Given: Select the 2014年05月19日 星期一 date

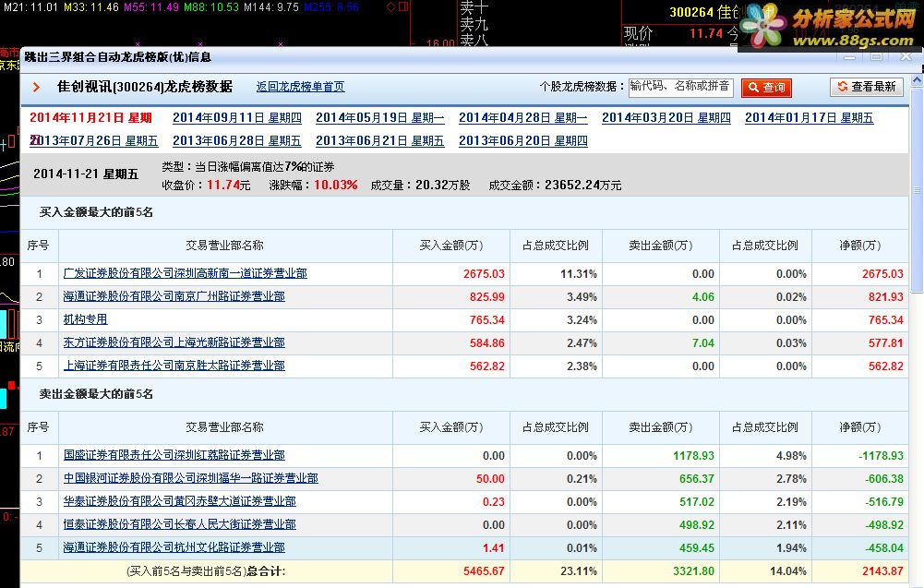Looking at the screenshot, I should pos(380,118).
